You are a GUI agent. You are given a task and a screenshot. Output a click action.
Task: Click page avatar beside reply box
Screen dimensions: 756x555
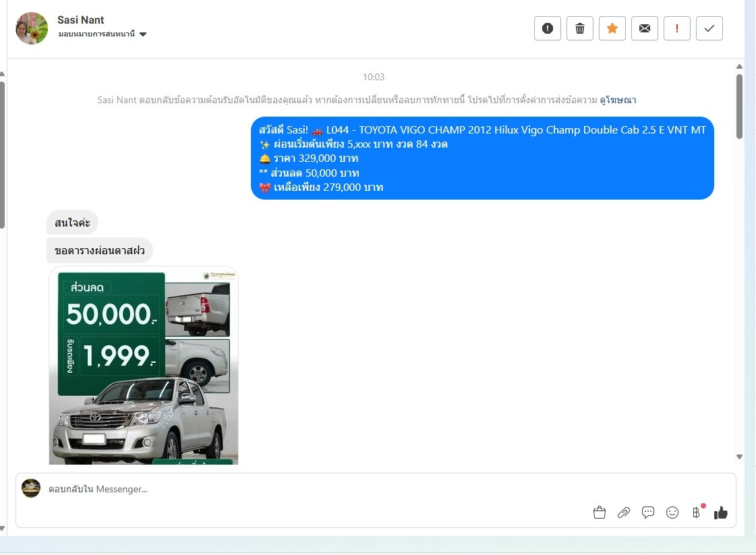pyautogui.click(x=31, y=488)
